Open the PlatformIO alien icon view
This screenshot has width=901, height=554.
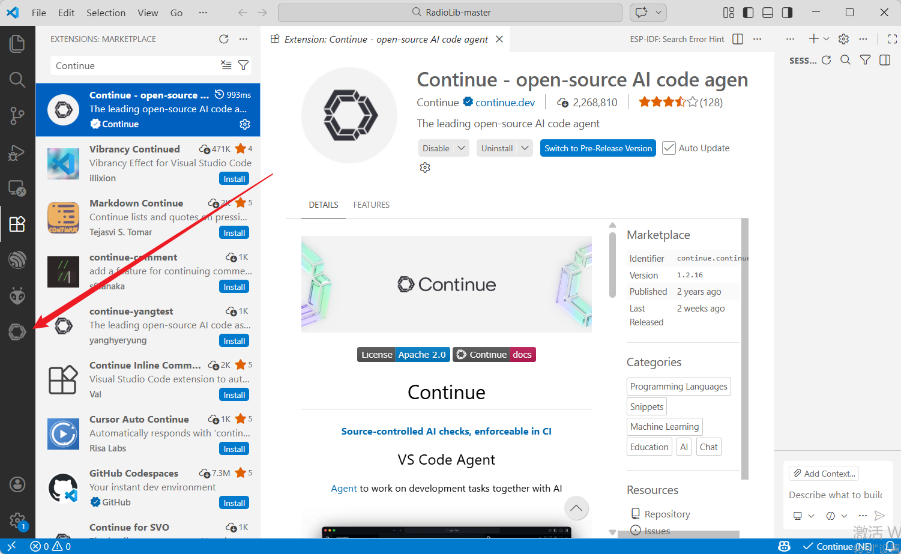tap(17, 296)
